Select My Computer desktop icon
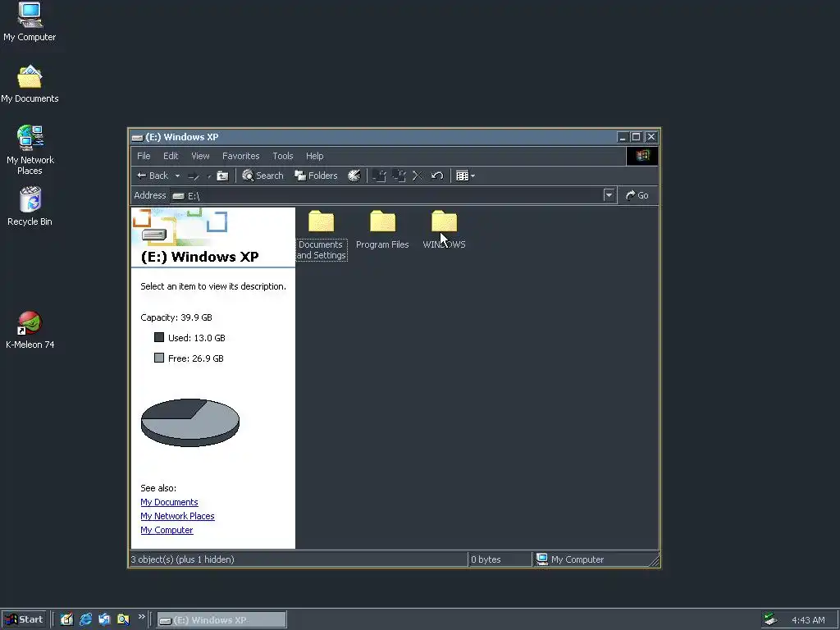Viewport: 840px width, 630px height. 30,22
